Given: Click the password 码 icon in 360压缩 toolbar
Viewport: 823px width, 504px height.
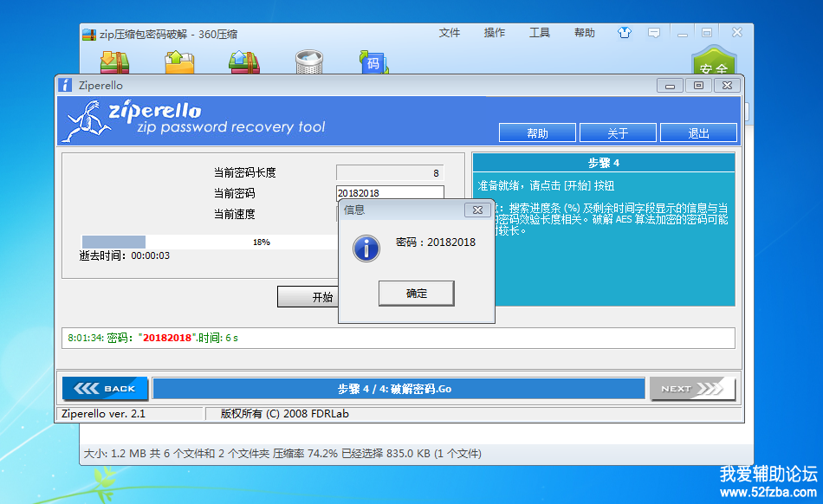Looking at the screenshot, I should (373, 62).
